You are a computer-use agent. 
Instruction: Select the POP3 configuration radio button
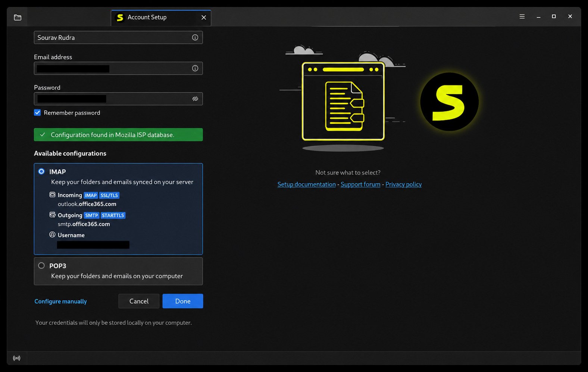coord(41,265)
